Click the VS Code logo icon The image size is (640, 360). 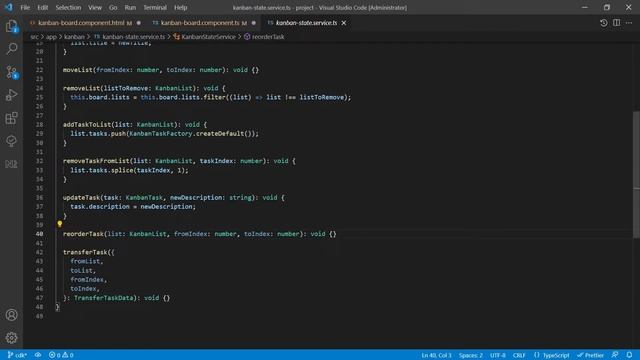pos(9,7)
